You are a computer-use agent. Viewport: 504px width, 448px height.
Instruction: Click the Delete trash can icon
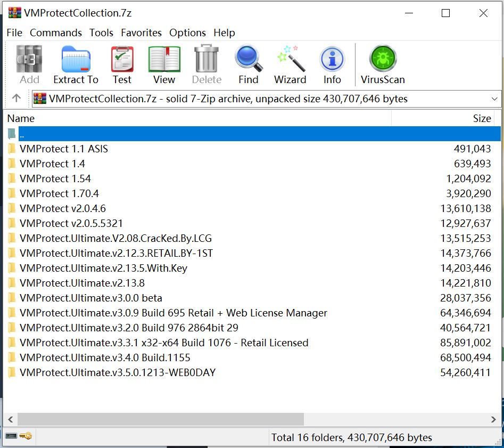point(206,59)
